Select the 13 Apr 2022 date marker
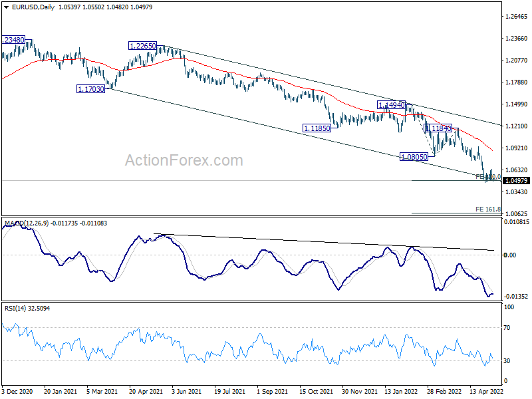Screen dimensions: 532x399 tap(486, 392)
